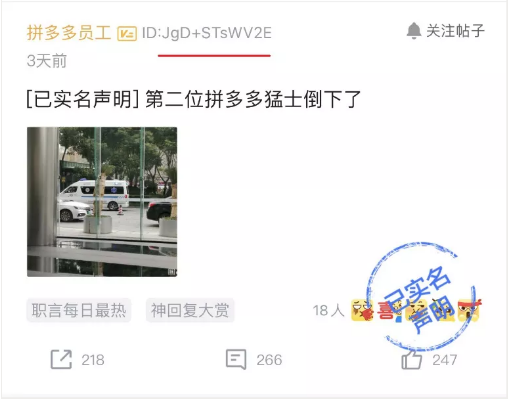Select the red-headband angry emoji reaction

tap(469, 310)
